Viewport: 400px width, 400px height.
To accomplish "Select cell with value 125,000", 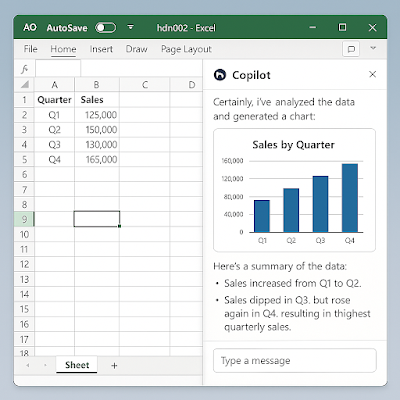I will click(97, 115).
